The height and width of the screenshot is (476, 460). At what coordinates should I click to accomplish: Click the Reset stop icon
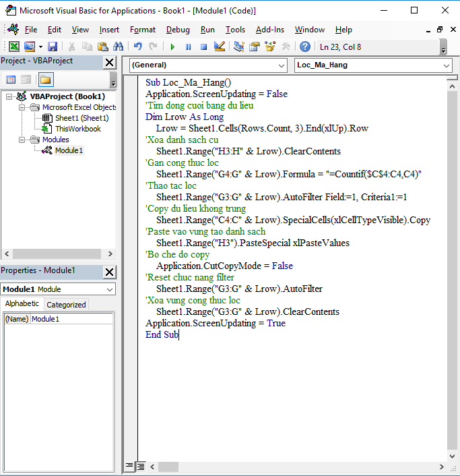click(x=203, y=47)
